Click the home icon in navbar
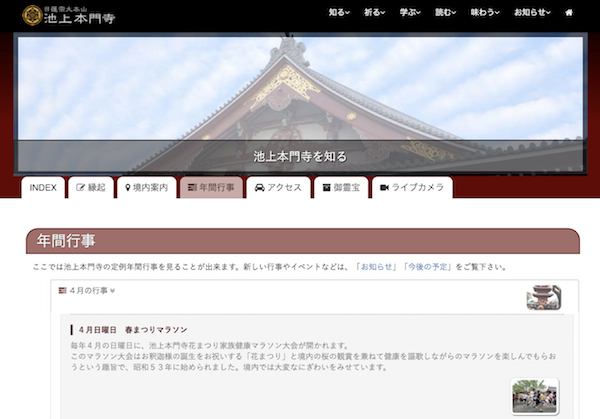Screen dimensions: 600x419 [569, 13]
